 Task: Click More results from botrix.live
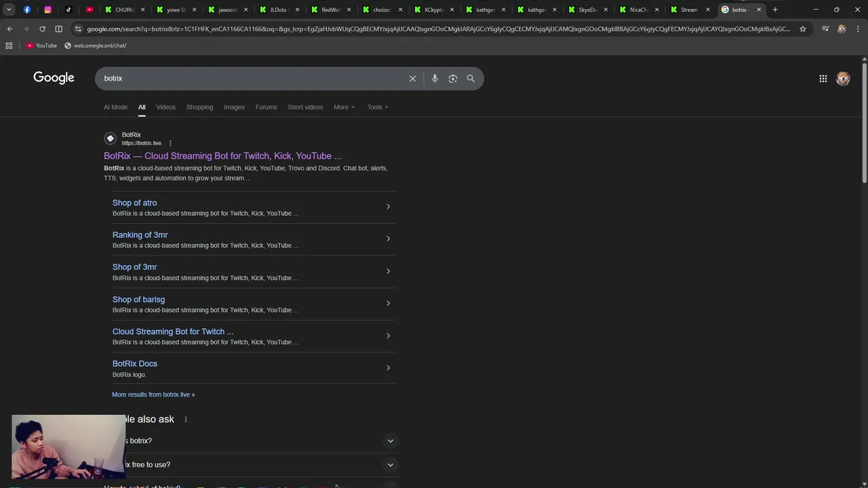pos(153,394)
